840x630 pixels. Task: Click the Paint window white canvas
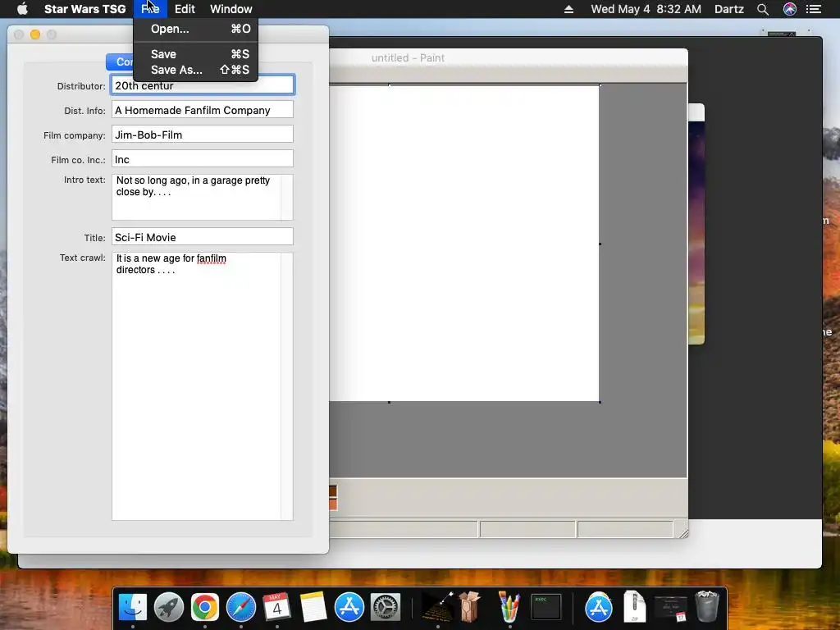464,243
